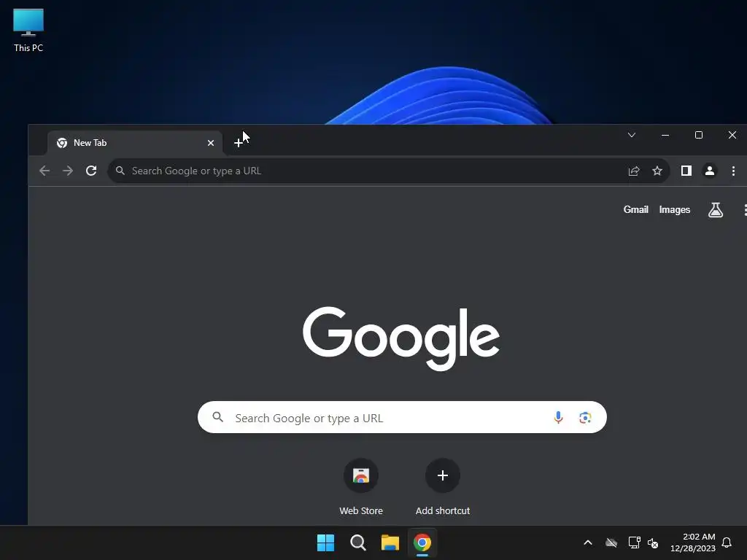The height and width of the screenshot is (560, 747).
Task: Close the Chrome window
Action: [732, 135]
